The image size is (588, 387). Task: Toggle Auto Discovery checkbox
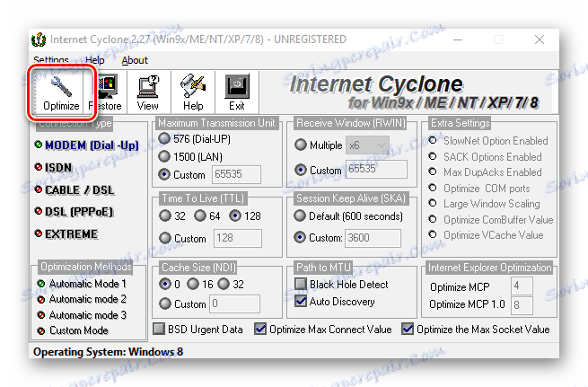(x=301, y=301)
